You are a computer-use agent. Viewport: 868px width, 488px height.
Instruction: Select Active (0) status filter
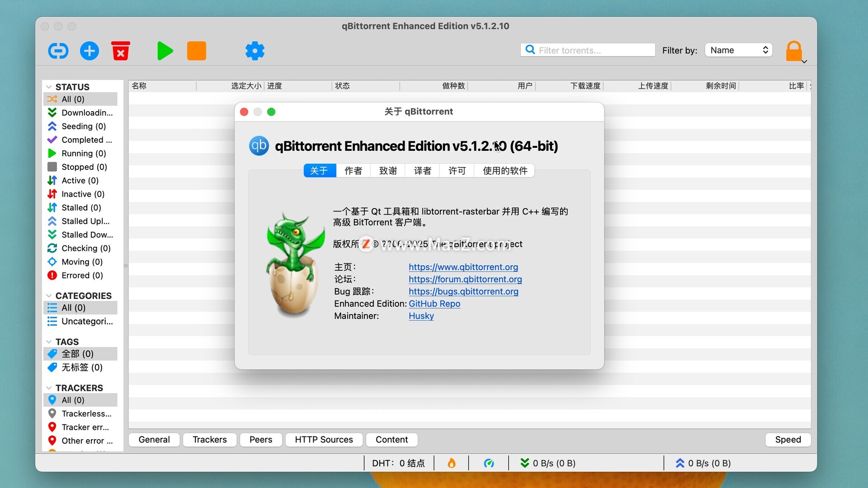80,180
